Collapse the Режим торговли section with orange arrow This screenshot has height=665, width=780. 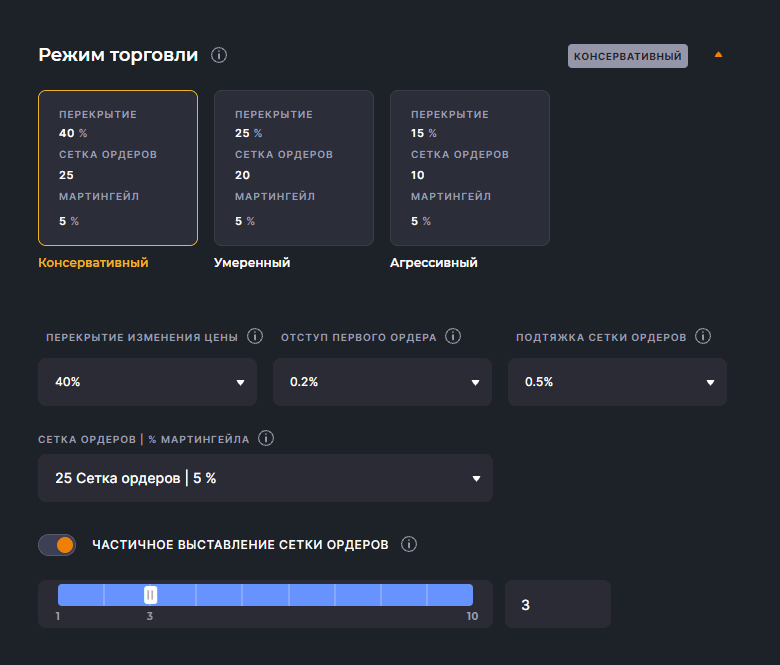[x=718, y=55]
